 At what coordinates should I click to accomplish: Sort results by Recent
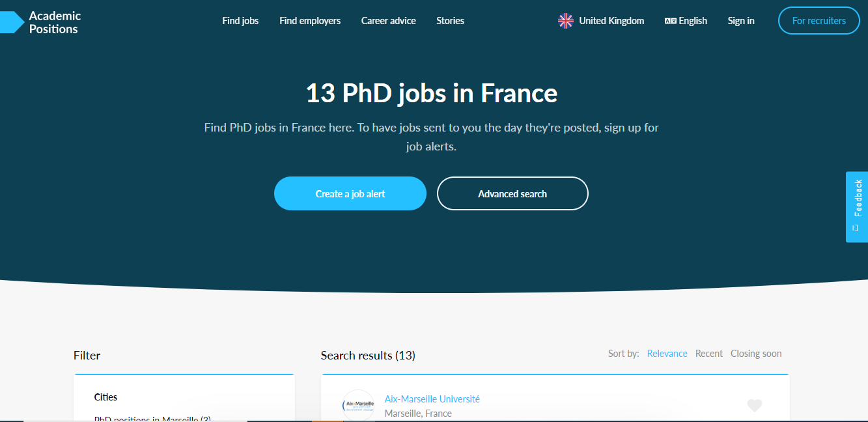pos(708,354)
